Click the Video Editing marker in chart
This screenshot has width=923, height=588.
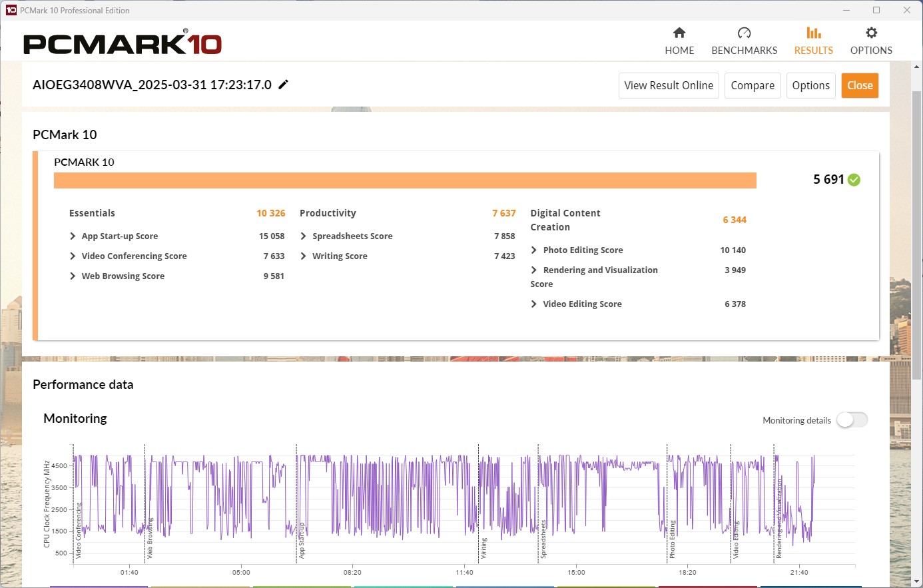[x=736, y=539]
